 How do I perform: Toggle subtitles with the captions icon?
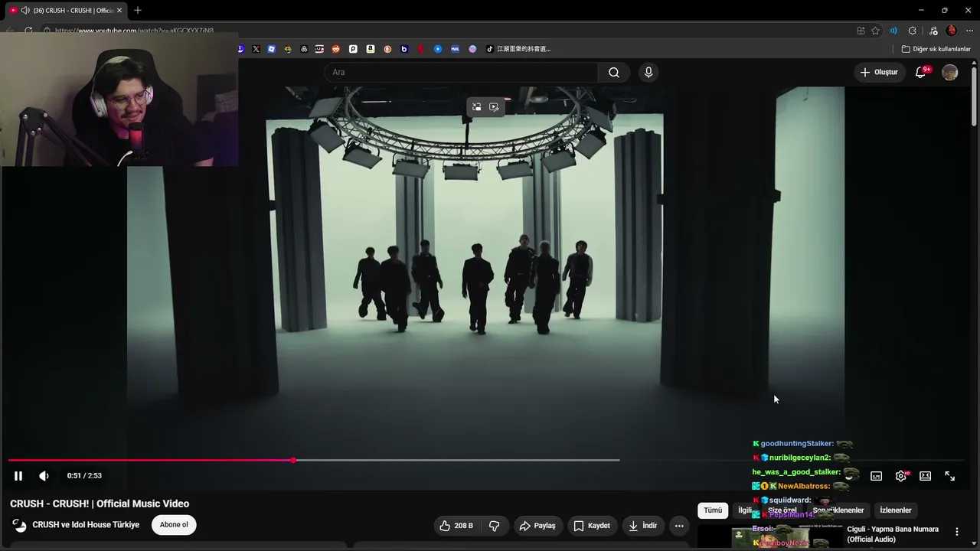point(876,476)
